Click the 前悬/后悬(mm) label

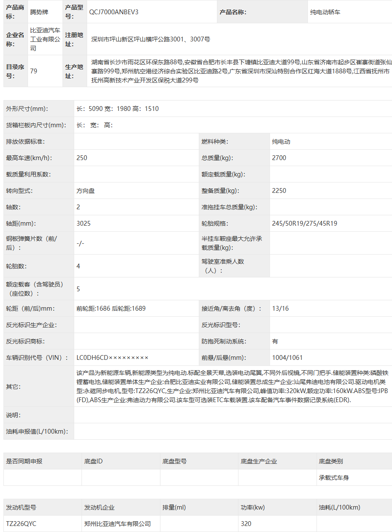[224, 358]
